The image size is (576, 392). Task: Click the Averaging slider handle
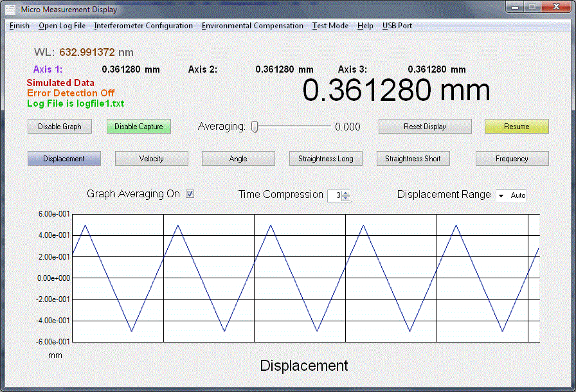tap(255, 127)
